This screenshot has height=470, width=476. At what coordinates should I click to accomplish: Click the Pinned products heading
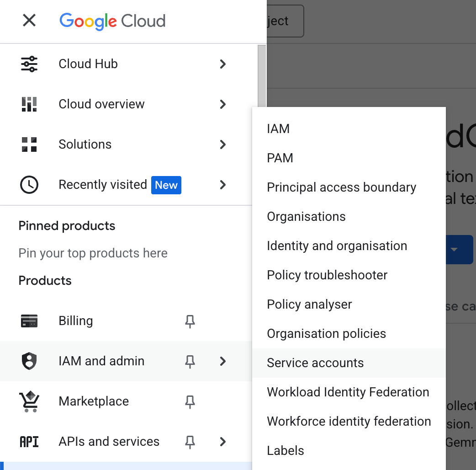pyautogui.click(x=67, y=226)
